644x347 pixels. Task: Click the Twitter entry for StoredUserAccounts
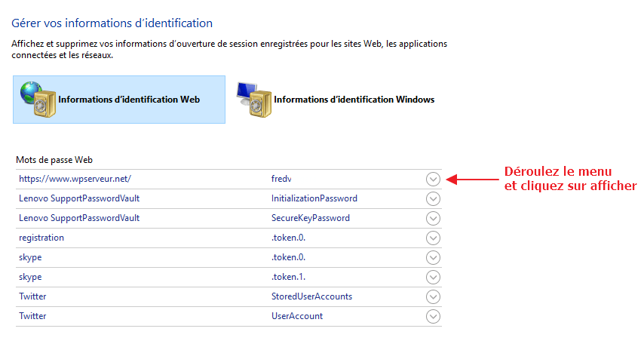[32, 296]
